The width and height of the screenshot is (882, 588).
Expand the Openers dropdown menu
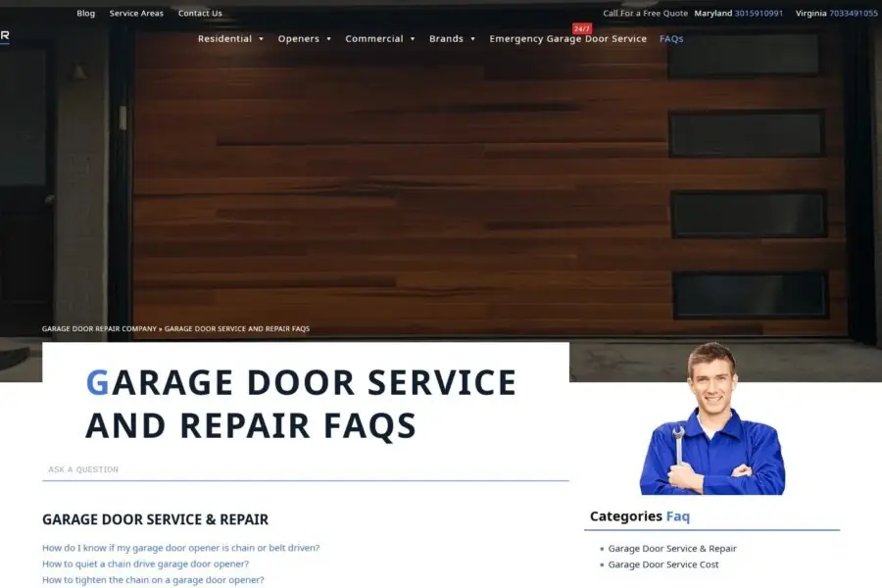[305, 39]
